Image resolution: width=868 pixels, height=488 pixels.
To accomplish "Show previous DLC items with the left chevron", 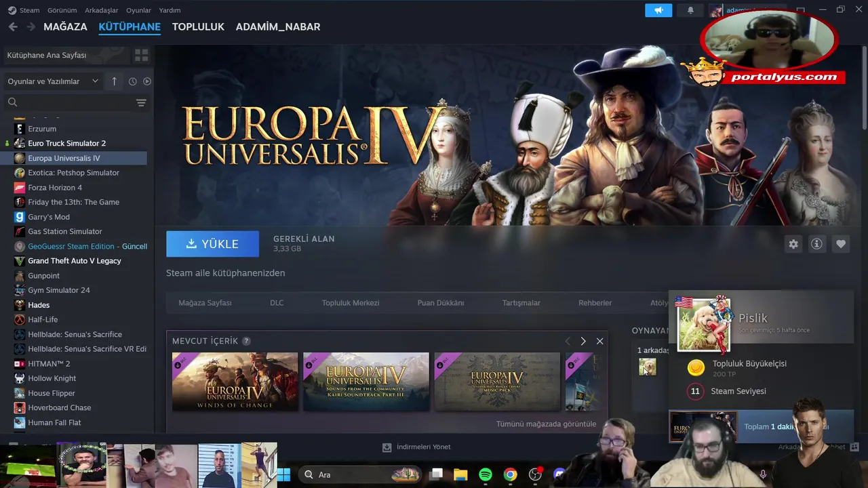I will [567, 341].
